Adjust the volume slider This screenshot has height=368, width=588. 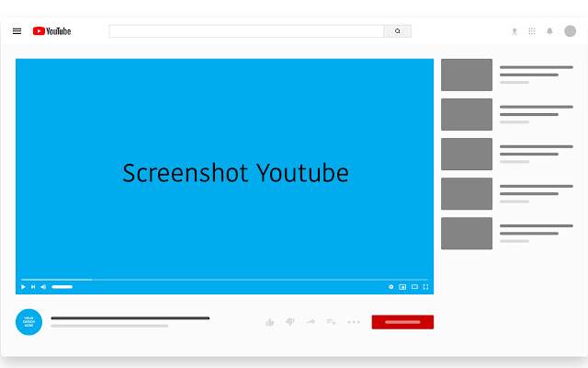coord(62,287)
